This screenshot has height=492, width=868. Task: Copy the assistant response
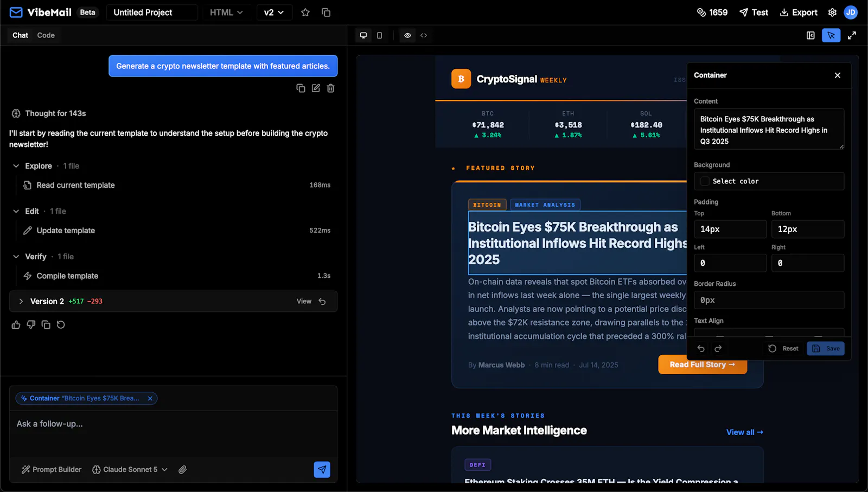tap(46, 325)
